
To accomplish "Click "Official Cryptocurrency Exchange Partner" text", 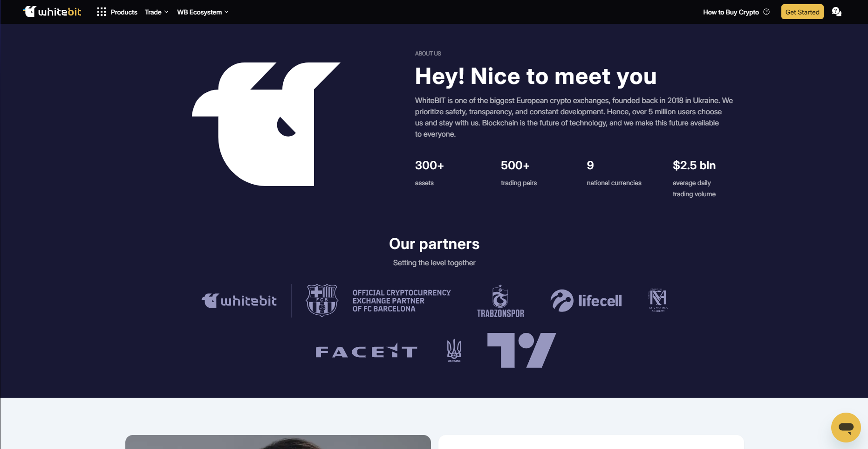I will [x=401, y=301].
